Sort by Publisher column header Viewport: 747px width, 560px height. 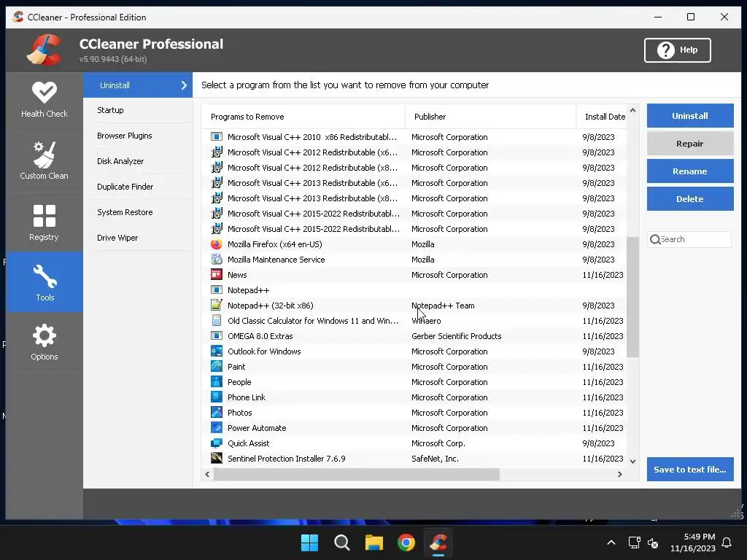pos(490,117)
